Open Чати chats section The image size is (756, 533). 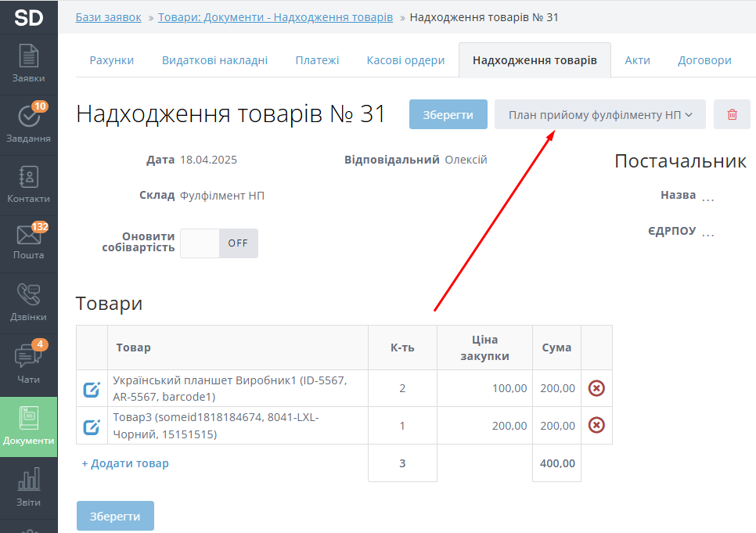click(28, 364)
